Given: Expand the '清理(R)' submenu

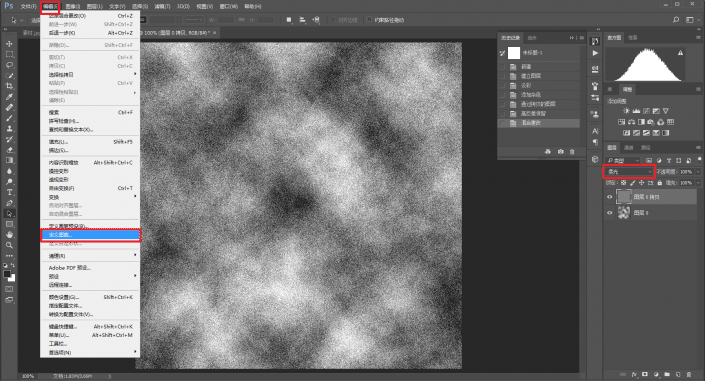Looking at the screenshot, I should pos(90,255).
